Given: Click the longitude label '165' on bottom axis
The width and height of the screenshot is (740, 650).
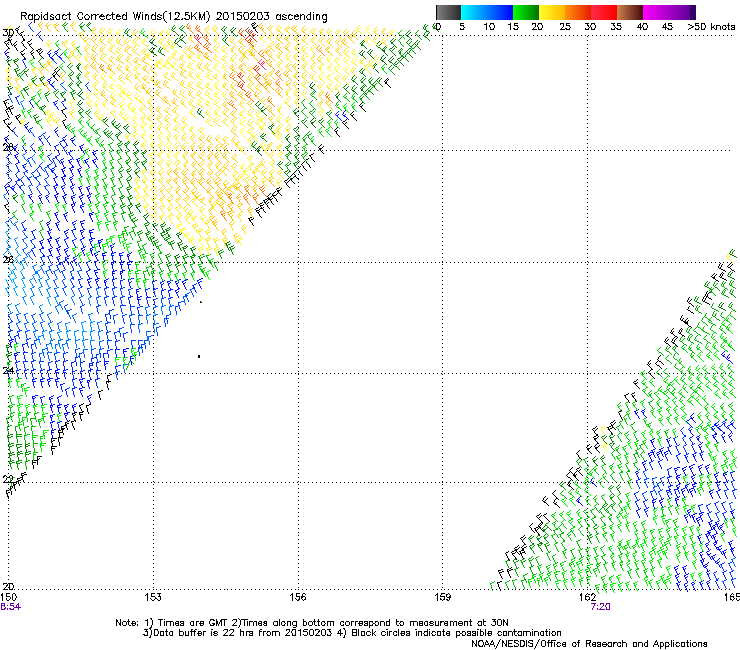Looking at the screenshot, I should coord(732,597).
